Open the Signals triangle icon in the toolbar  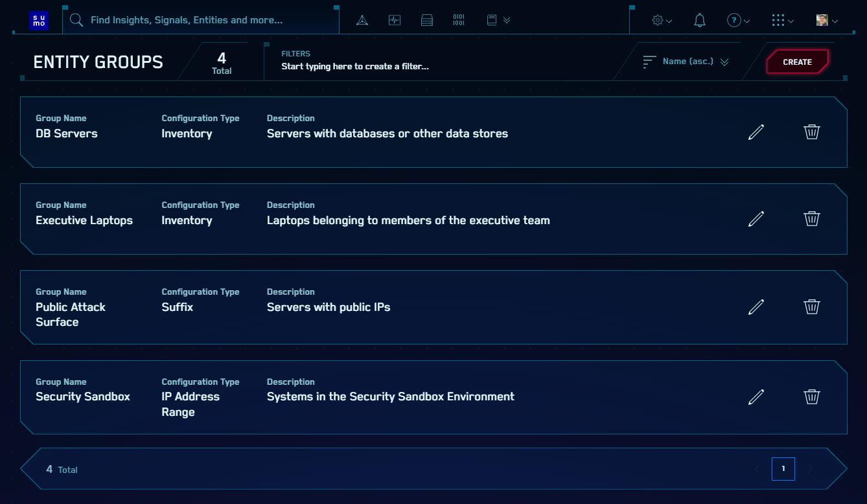point(362,20)
